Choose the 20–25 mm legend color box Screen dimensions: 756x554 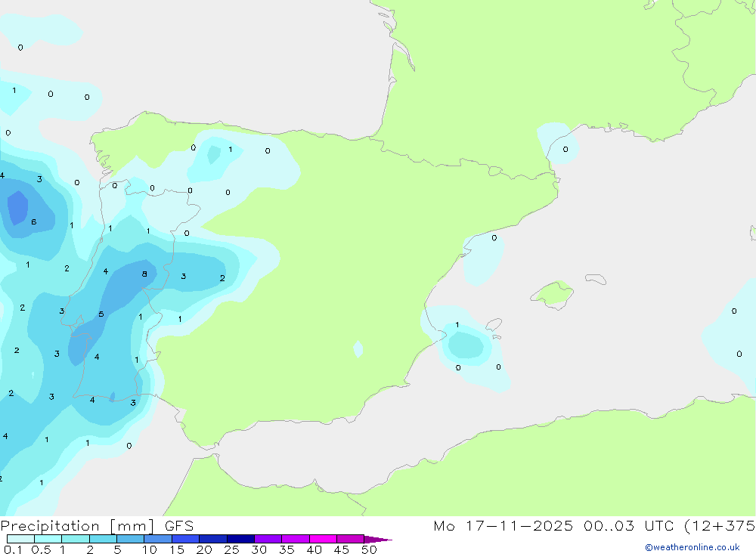212,539
